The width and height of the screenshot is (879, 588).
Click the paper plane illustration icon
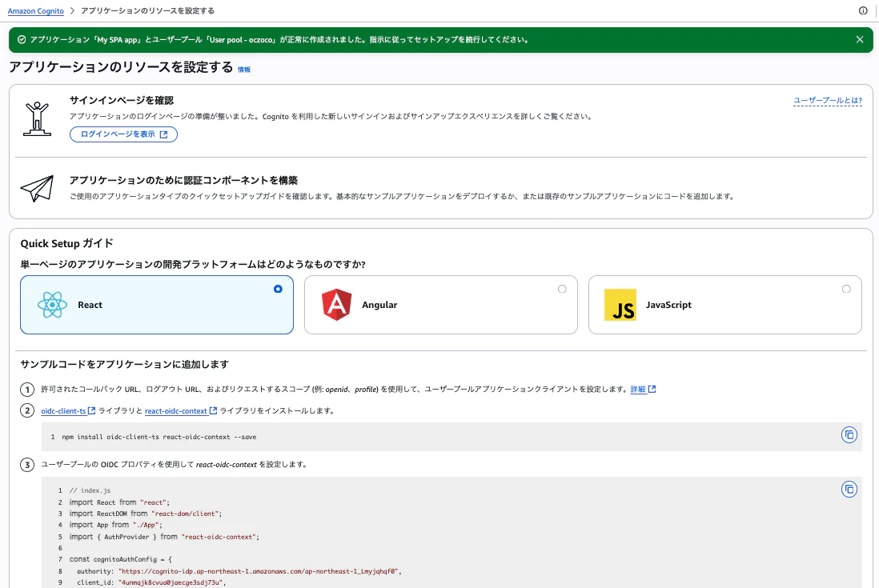click(x=36, y=187)
